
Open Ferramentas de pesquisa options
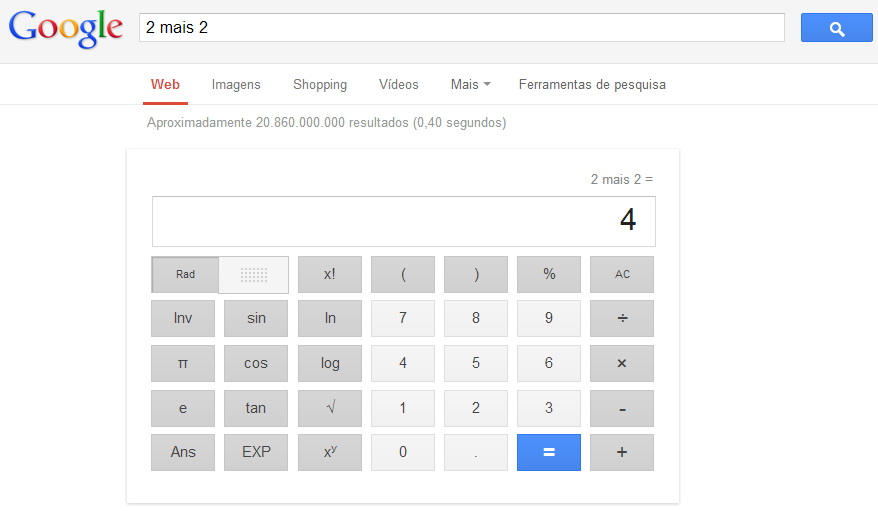(x=592, y=85)
